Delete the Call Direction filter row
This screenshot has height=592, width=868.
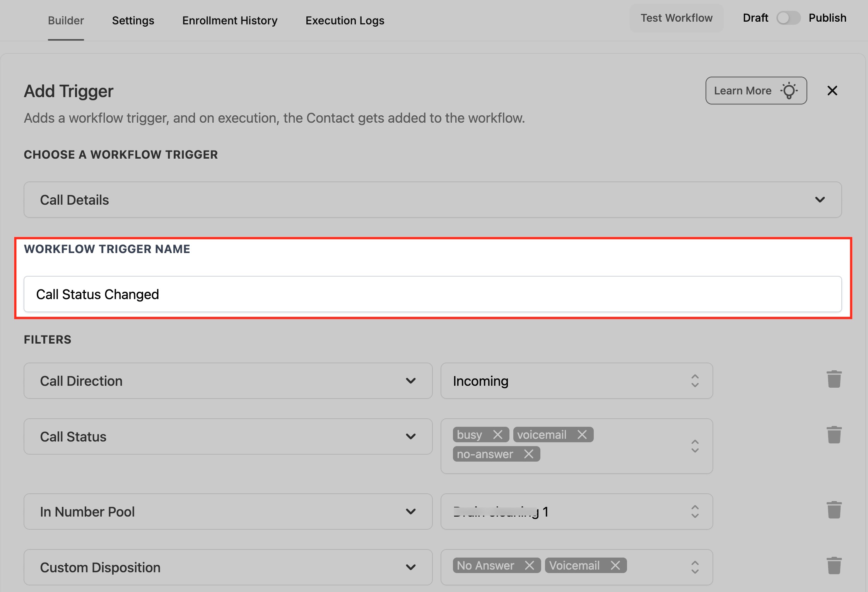834,379
